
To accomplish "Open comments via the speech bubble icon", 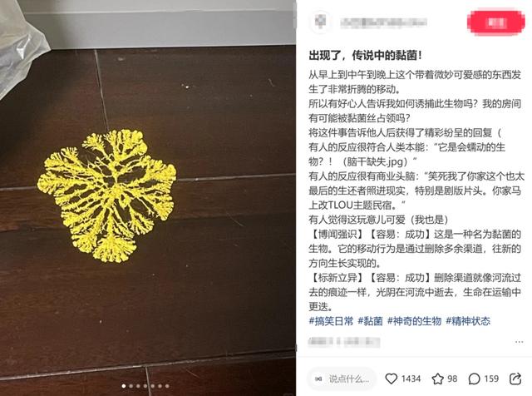I will pos(474,379).
